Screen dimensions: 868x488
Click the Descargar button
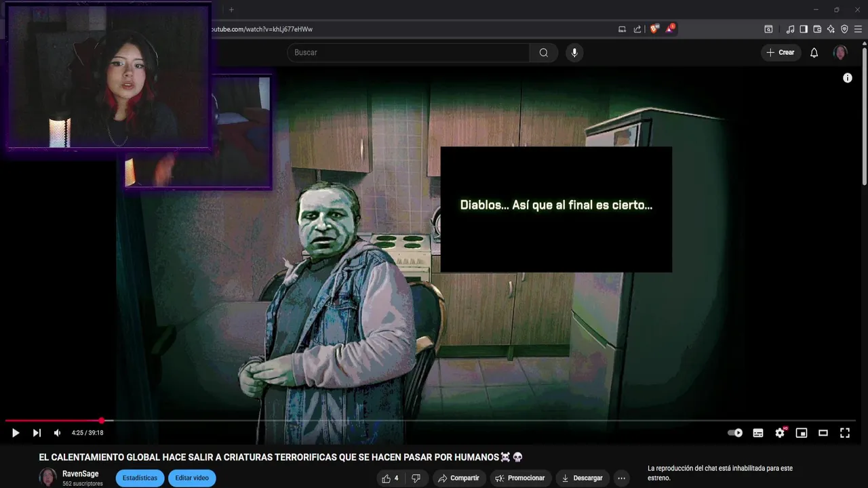pos(582,479)
